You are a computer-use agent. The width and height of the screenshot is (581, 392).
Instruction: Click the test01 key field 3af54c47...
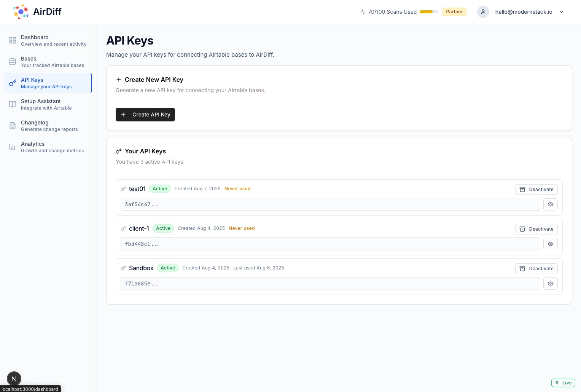(330, 204)
